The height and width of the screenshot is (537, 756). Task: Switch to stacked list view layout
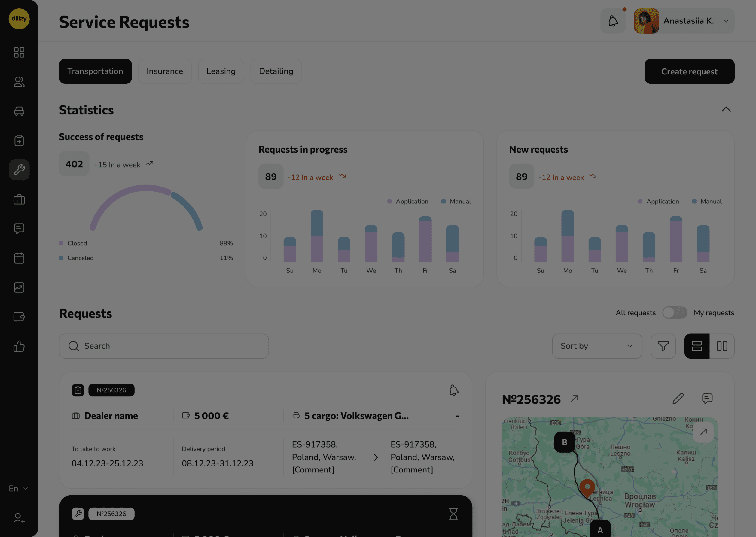coord(697,346)
